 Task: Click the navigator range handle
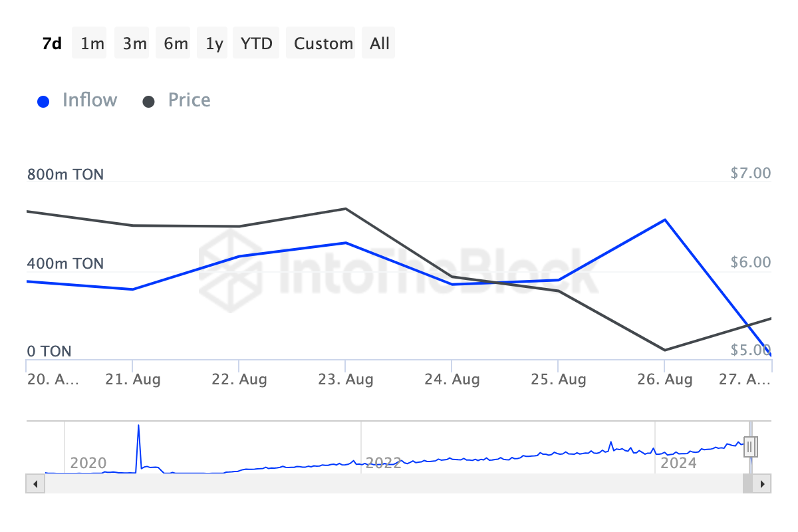tap(749, 446)
